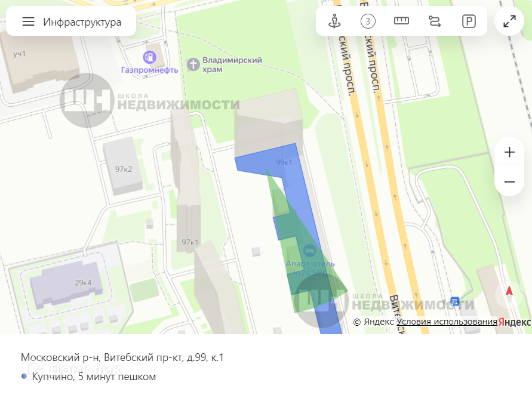
Task: Open the route builder icon
Action: [x=435, y=21]
